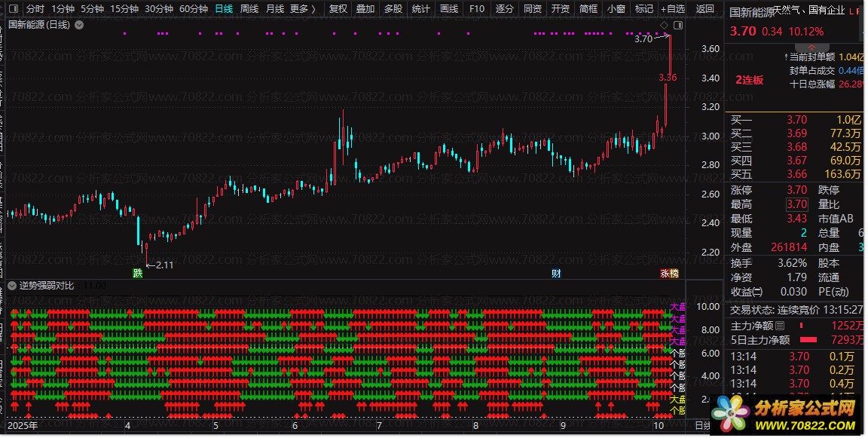Click the 跌停 label

[x=829, y=190]
